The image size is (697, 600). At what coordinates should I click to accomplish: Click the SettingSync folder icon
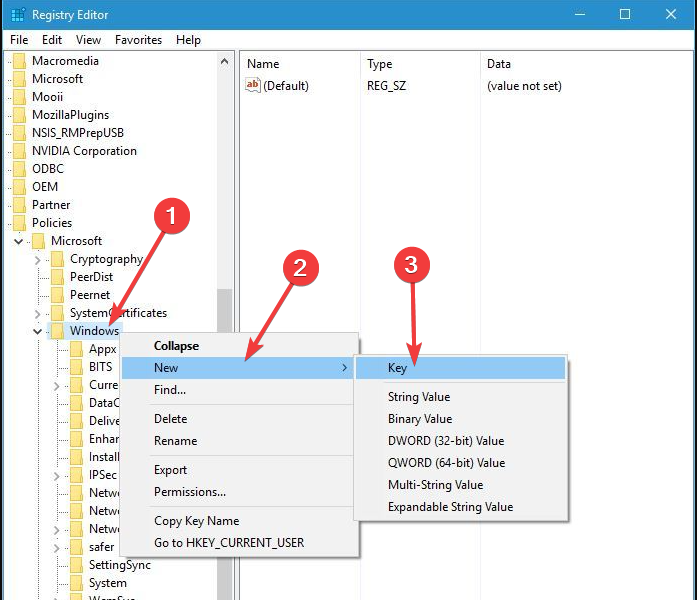pos(76,565)
